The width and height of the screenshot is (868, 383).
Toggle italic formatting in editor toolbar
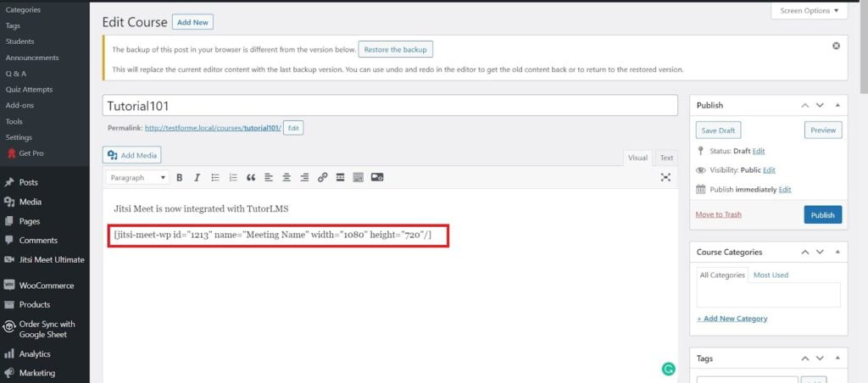point(197,178)
